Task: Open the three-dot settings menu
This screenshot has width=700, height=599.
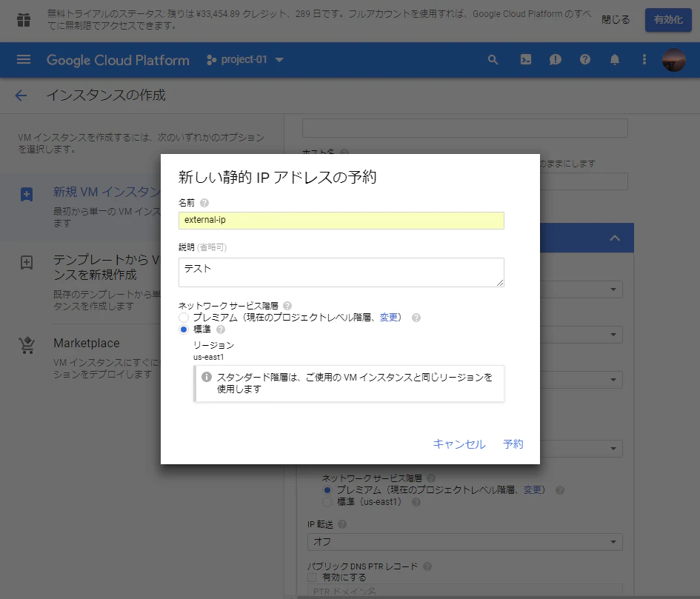Action: (x=644, y=60)
